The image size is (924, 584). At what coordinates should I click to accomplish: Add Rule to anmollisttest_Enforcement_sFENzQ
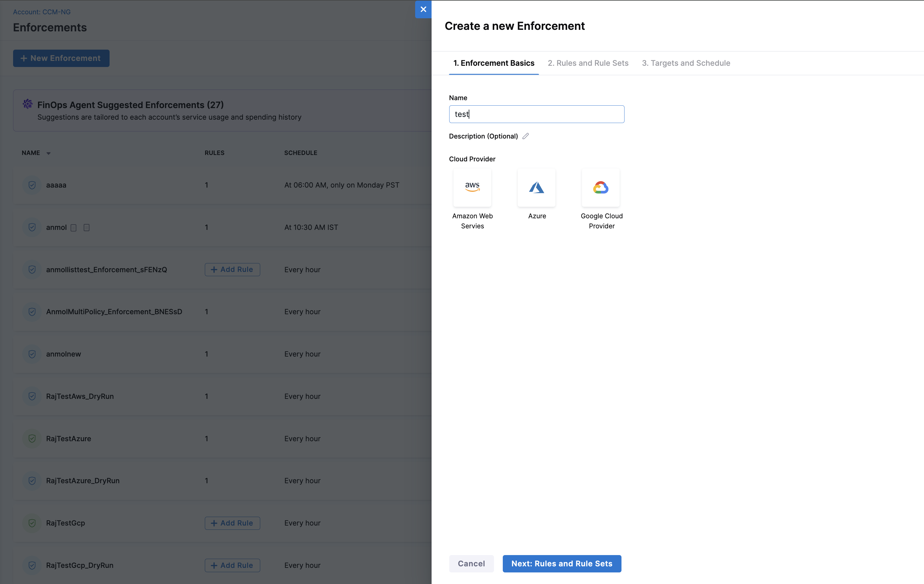coord(232,269)
